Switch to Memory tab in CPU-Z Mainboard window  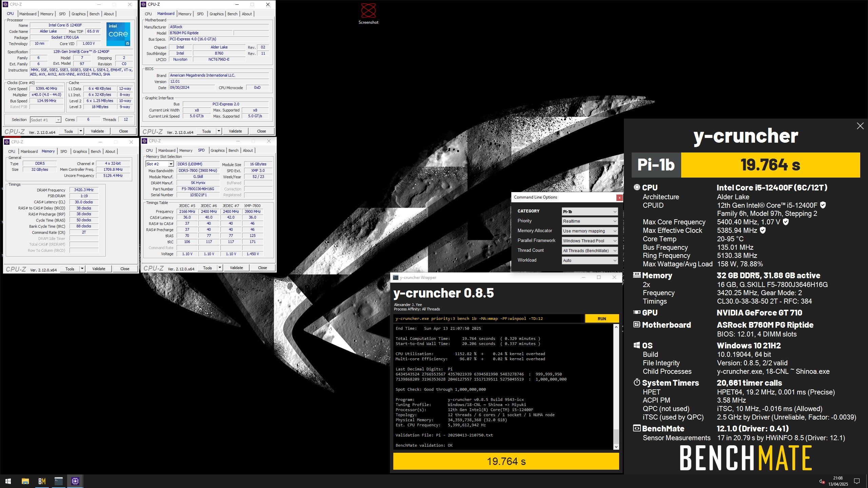click(185, 14)
